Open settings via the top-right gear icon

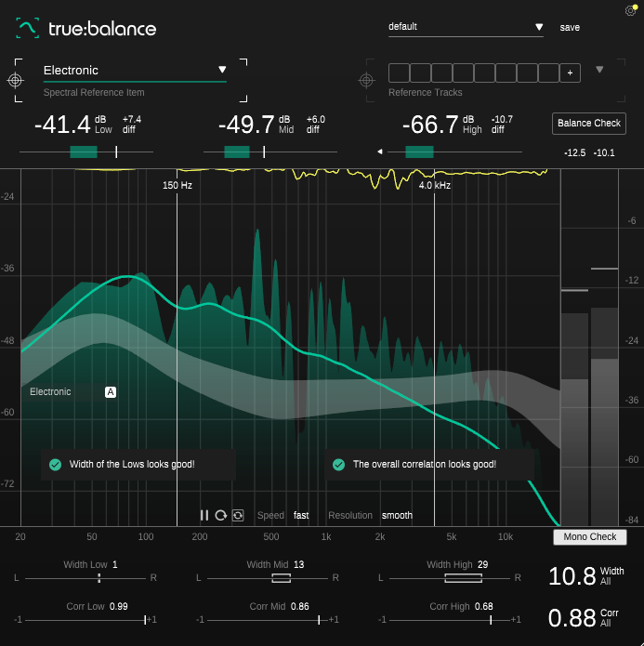[632, 11]
